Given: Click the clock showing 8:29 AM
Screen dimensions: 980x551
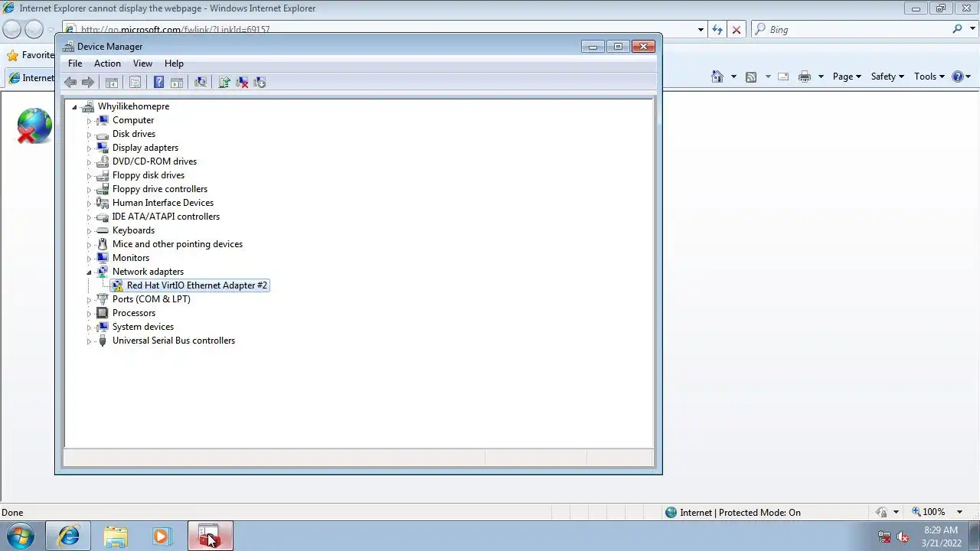Looking at the screenshot, I should point(941,530).
